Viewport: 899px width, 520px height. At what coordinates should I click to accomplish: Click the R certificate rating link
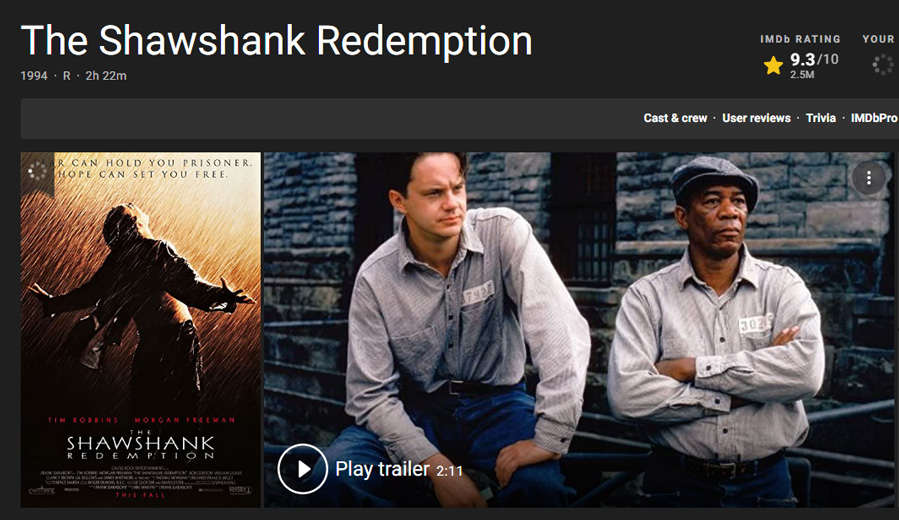[x=67, y=76]
